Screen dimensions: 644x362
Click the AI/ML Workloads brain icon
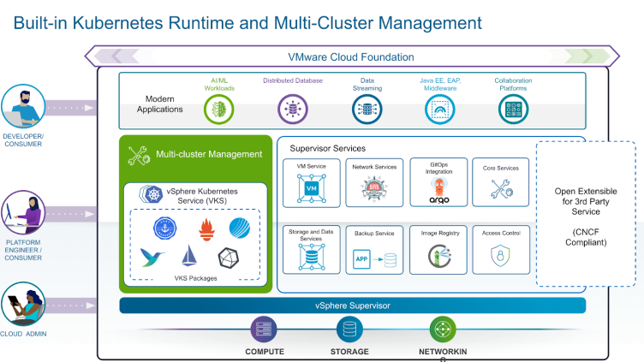pos(219,110)
